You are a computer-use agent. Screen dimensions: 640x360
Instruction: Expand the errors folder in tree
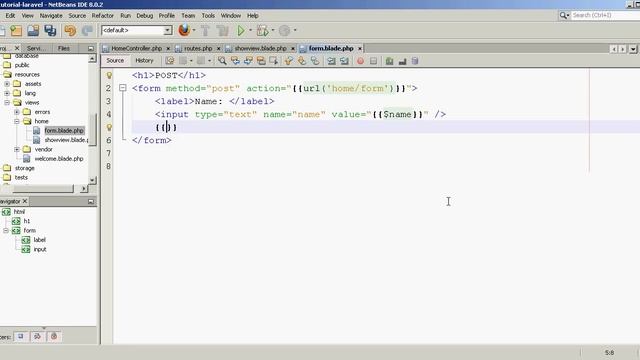pyautogui.click(x=17, y=112)
